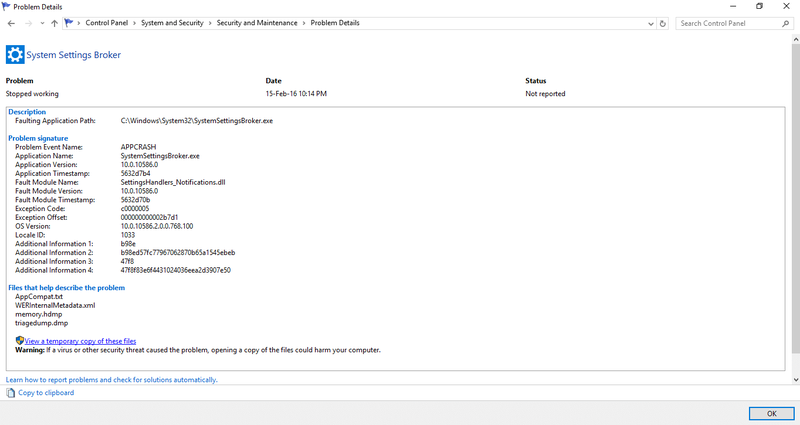The height and width of the screenshot is (425, 800).
Task: Open Learn how to report problems link
Action: coord(111,380)
